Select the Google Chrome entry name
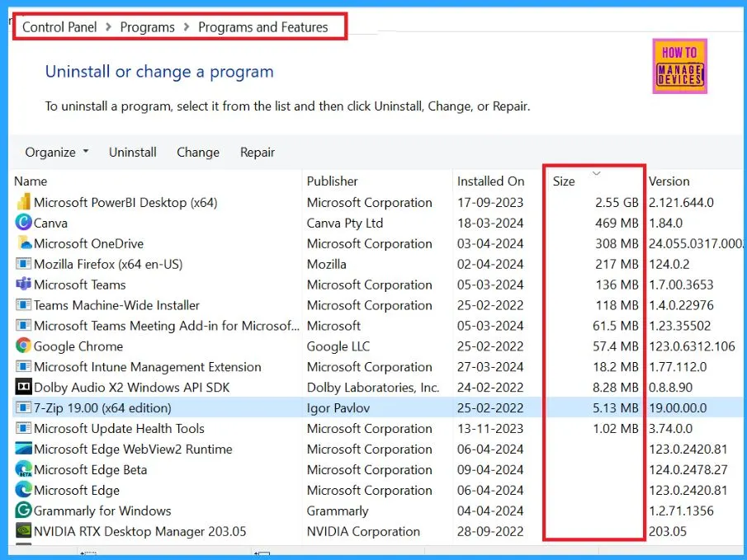Image resolution: width=747 pixels, height=560 pixels. (x=78, y=346)
